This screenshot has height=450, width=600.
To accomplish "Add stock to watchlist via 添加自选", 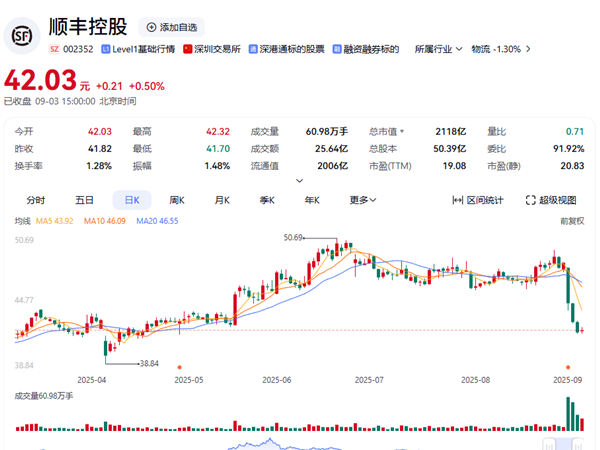I will [x=172, y=28].
